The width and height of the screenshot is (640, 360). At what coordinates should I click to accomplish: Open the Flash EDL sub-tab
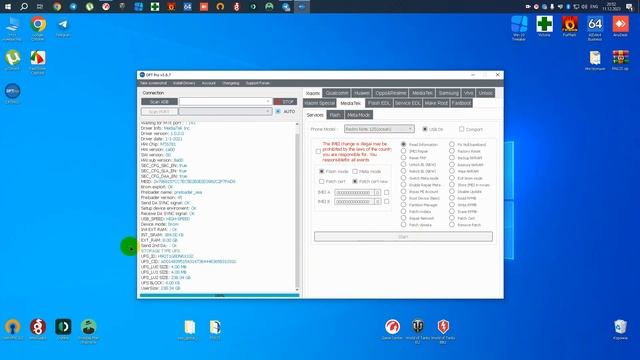point(379,103)
